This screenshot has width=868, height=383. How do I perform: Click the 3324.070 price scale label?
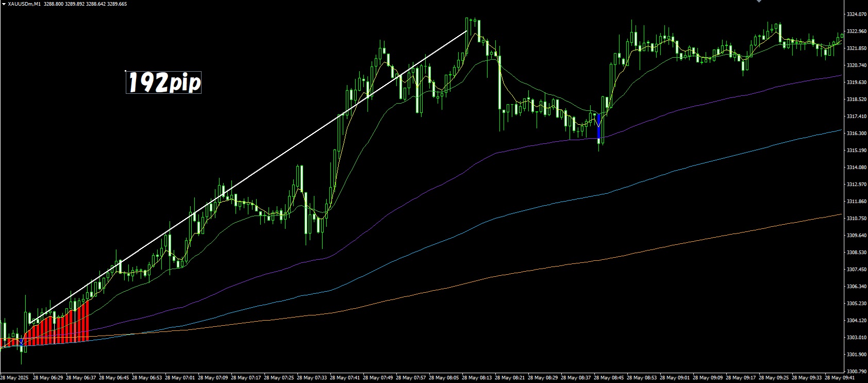coord(855,14)
